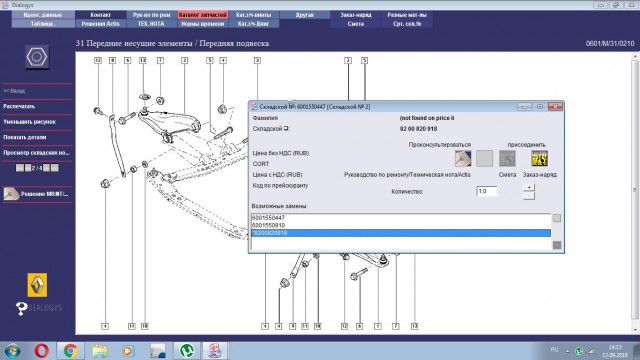
Task: Click callout number 9 on the diagram
Action: (x=292, y=326)
